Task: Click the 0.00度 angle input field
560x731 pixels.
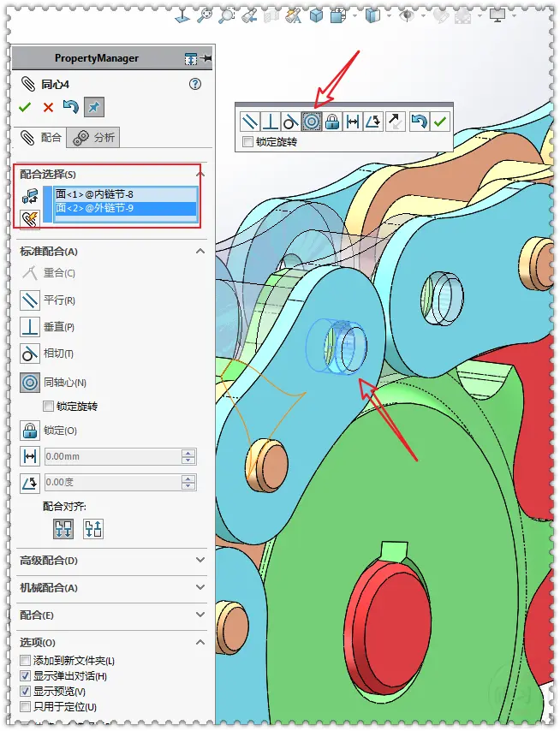Action: (112, 483)
